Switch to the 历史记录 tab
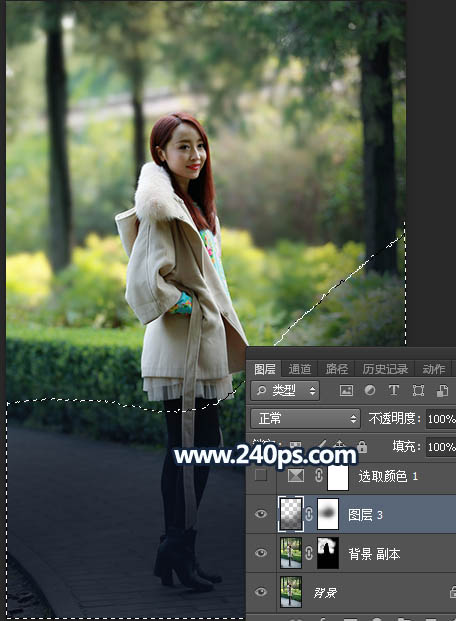The width and height of the screenshot is (456, 621). pos(385,369)
